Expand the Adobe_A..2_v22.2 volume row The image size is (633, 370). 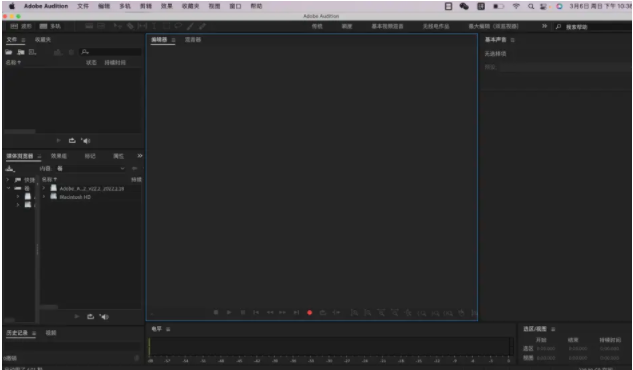click(44, 188)
